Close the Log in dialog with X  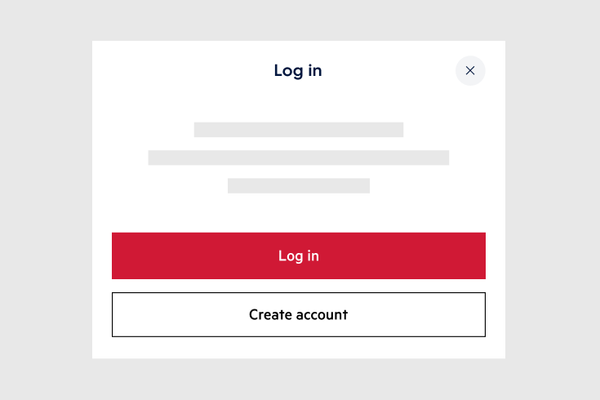click(x=470, y=70)
